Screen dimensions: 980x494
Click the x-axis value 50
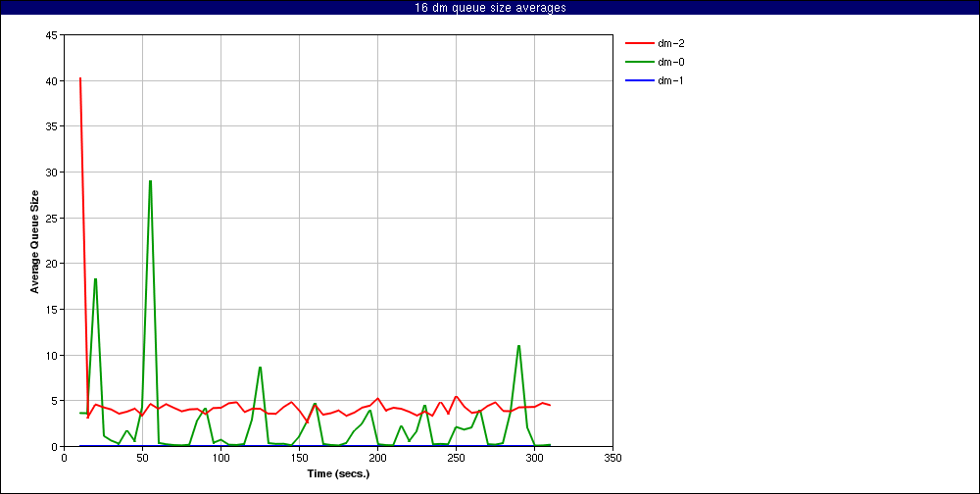pyautogui.click(x=142, y=458)
